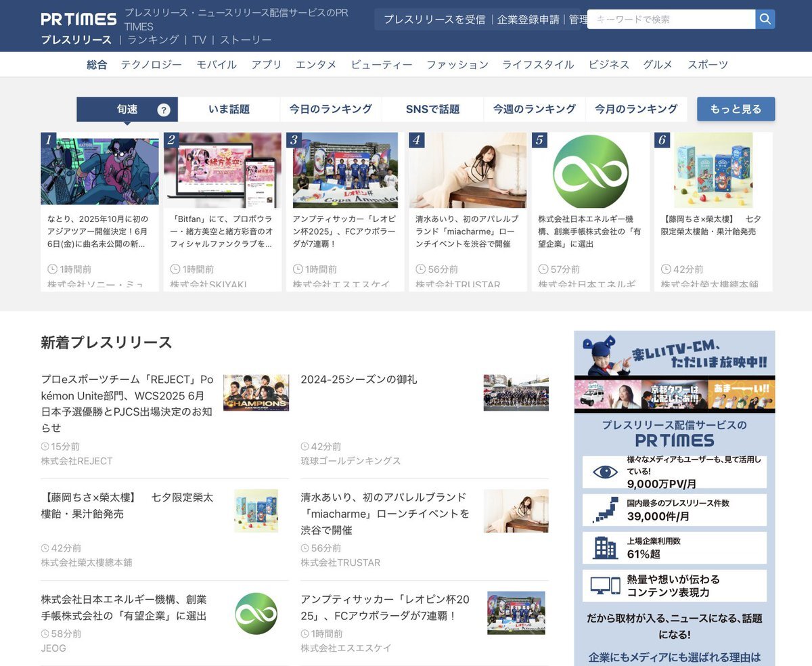Open 企業登録申請 link
Viewport: 812px width, 666px height.
[528, 20]
